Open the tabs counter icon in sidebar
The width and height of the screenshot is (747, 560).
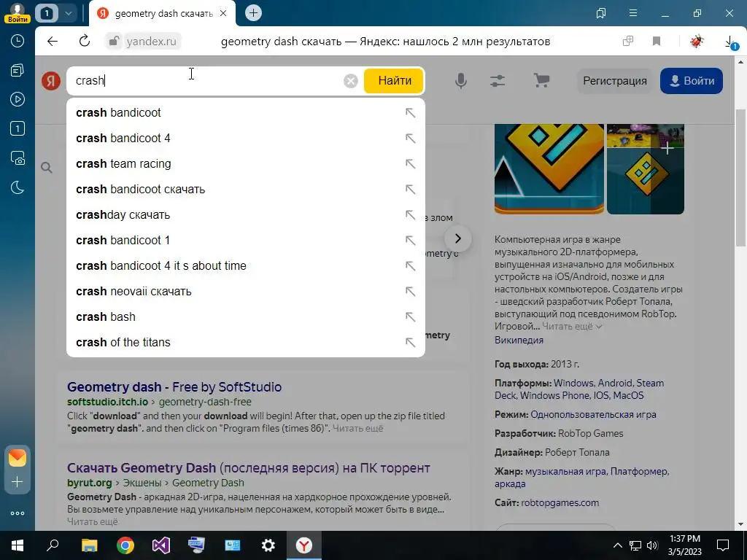click(x=18, y=128)
